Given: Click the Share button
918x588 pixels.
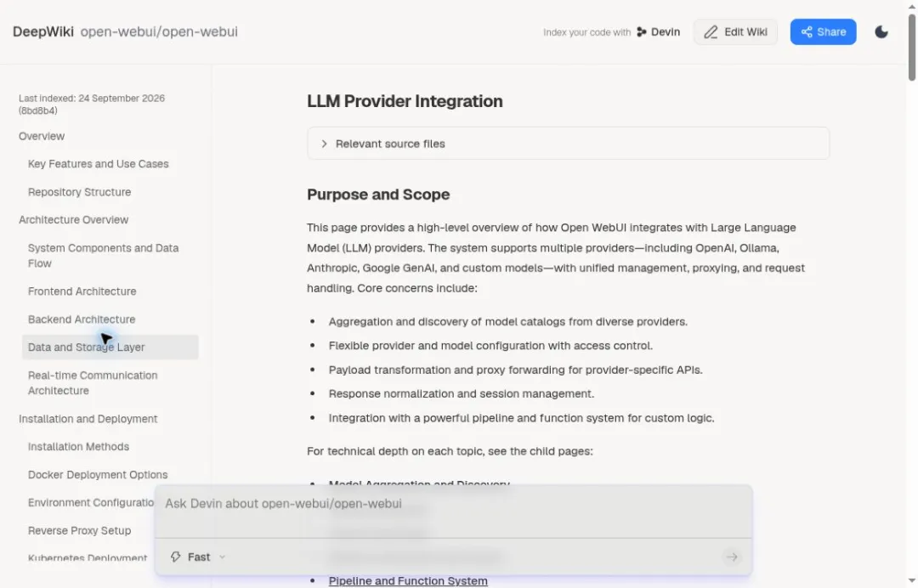Looking at the screenshot, I should click(823, 31).
